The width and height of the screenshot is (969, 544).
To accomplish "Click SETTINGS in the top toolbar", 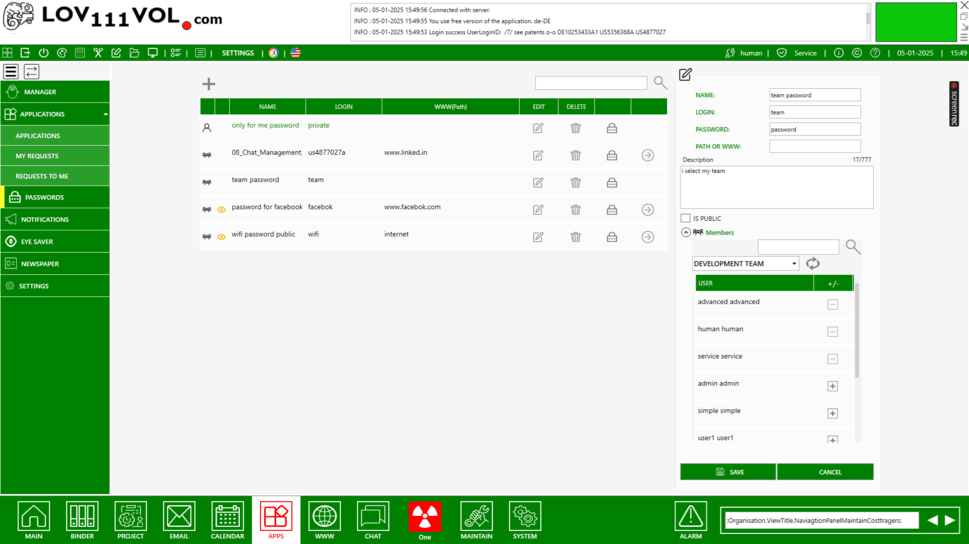I will (238, 53).
